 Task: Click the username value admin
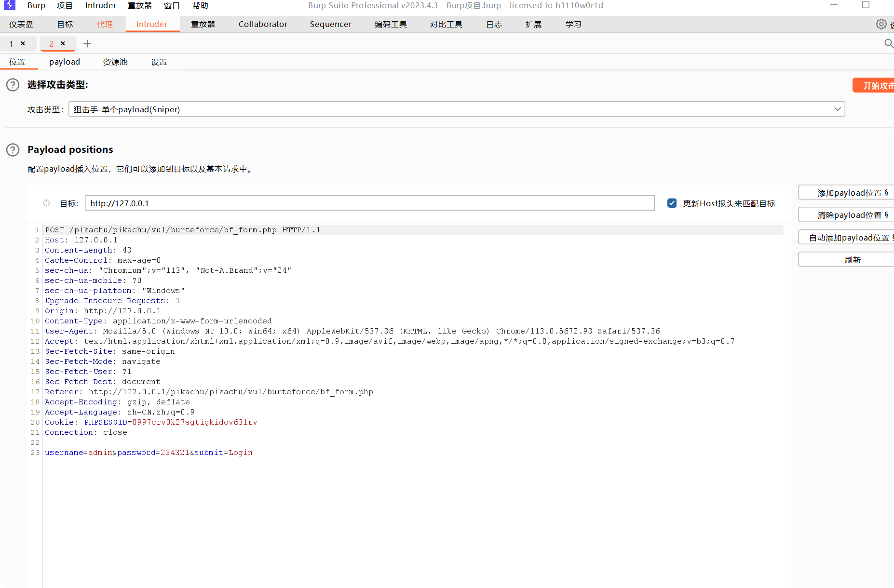100,453
